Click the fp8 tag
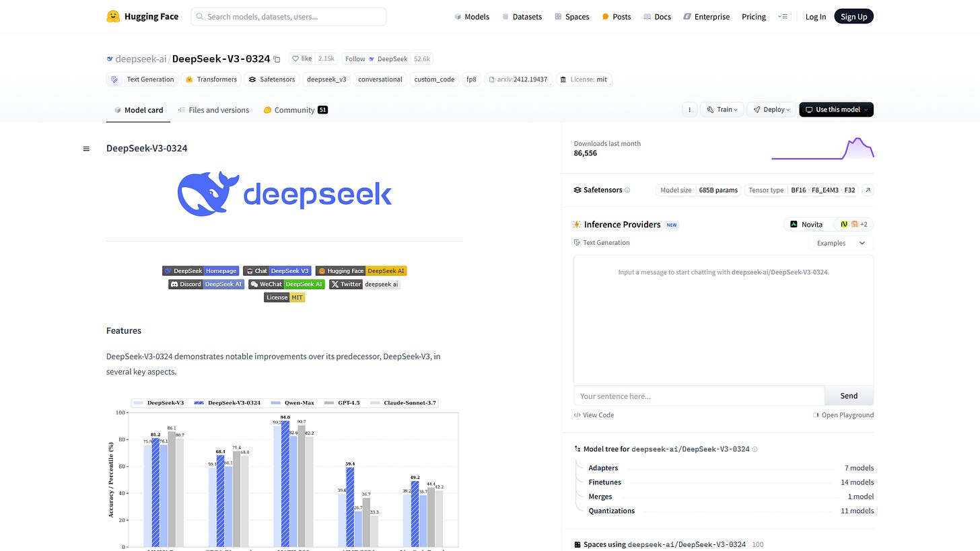The height and width of the screenshot is (551, 980). pos(471,79)
